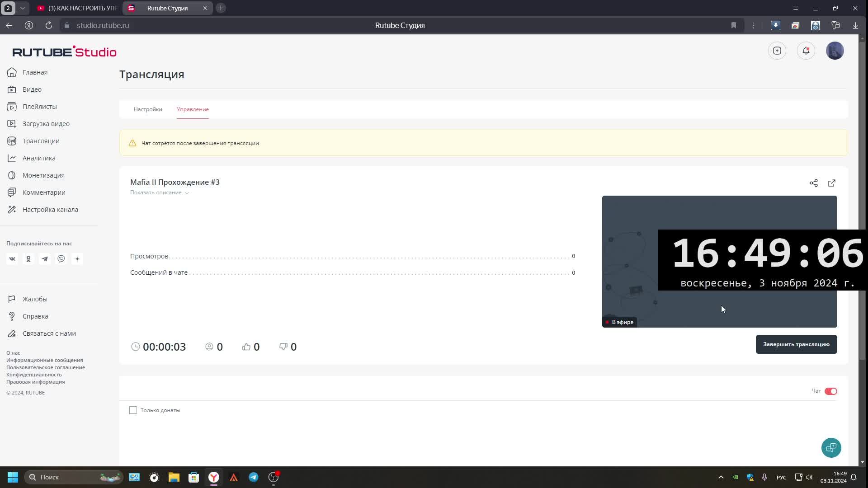Click the Жалобы flag icon

click(x=12, y=299)
